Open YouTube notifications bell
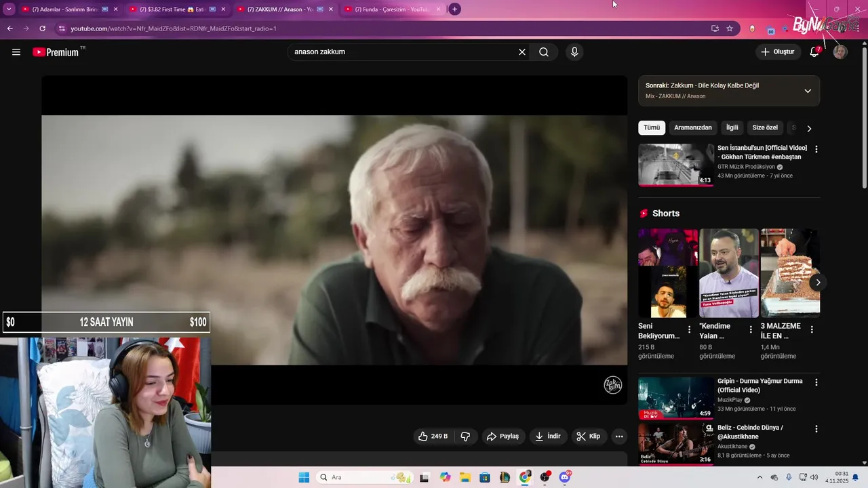This screenshot has width=868, height=488. (814, 52)
